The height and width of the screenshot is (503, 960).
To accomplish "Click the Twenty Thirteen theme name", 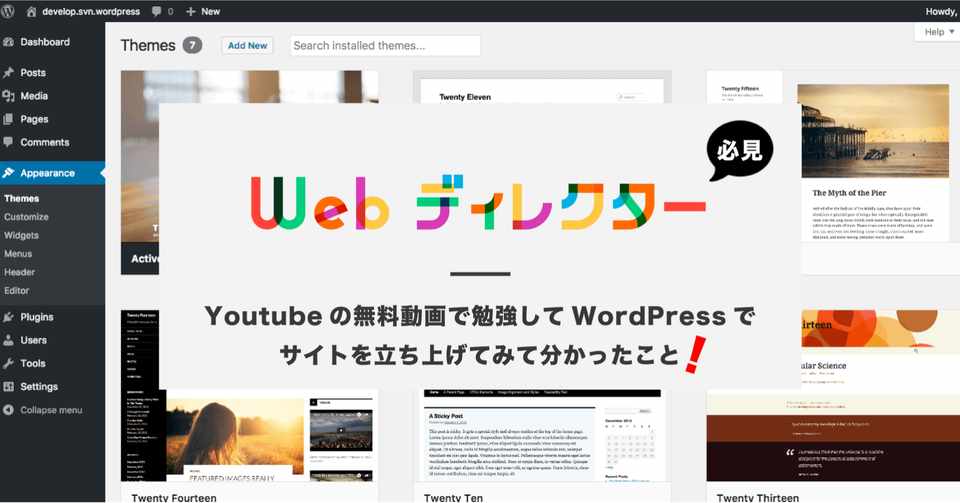I will (x=758, y=497).
